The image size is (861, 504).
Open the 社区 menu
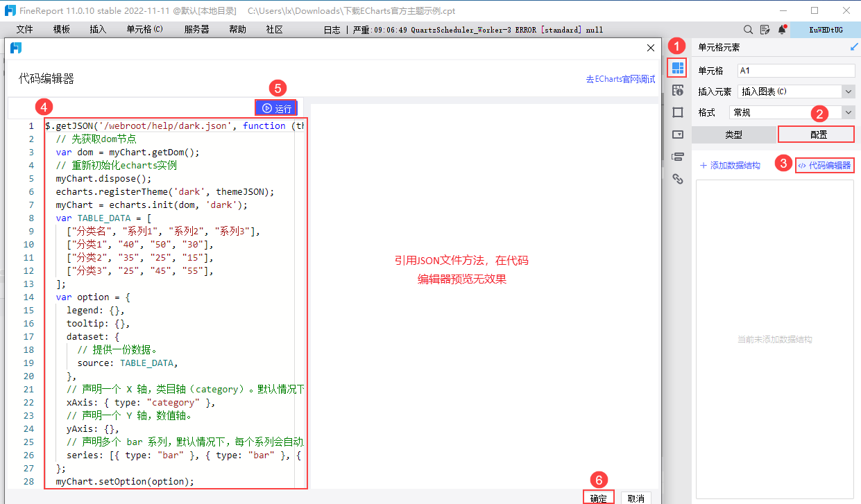coord(275,30)
